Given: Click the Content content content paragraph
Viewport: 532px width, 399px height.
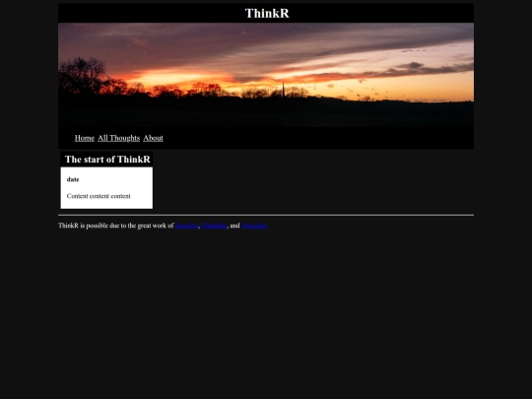Looking at the screenshot, I should click(x=99, y=196).
